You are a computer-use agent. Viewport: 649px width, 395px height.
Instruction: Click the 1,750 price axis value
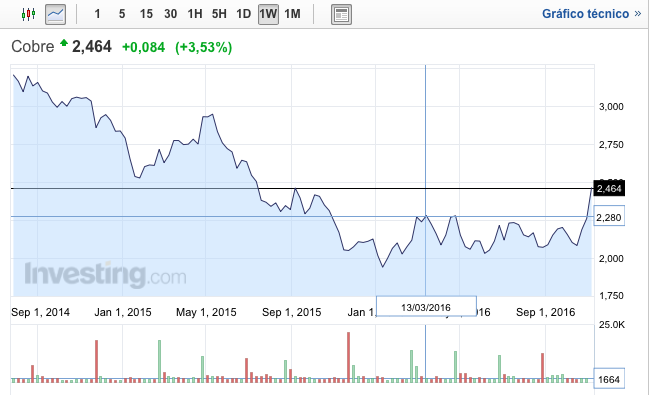pyautogui.click(x=611, y=296)
